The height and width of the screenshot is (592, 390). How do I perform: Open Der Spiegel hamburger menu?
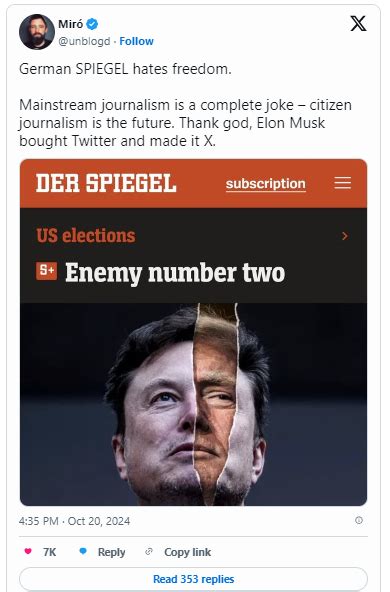[342, 183]
